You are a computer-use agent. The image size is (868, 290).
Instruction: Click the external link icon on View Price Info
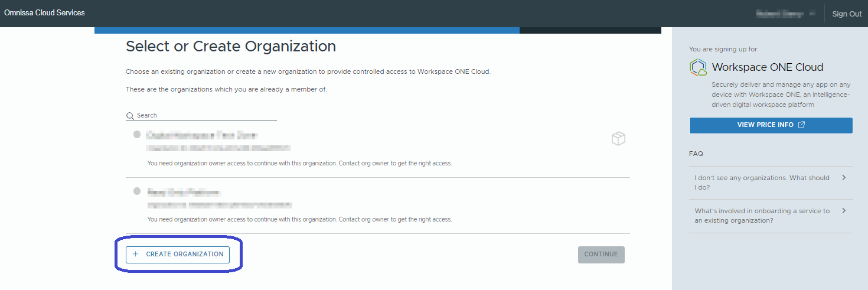coord(801,125)
